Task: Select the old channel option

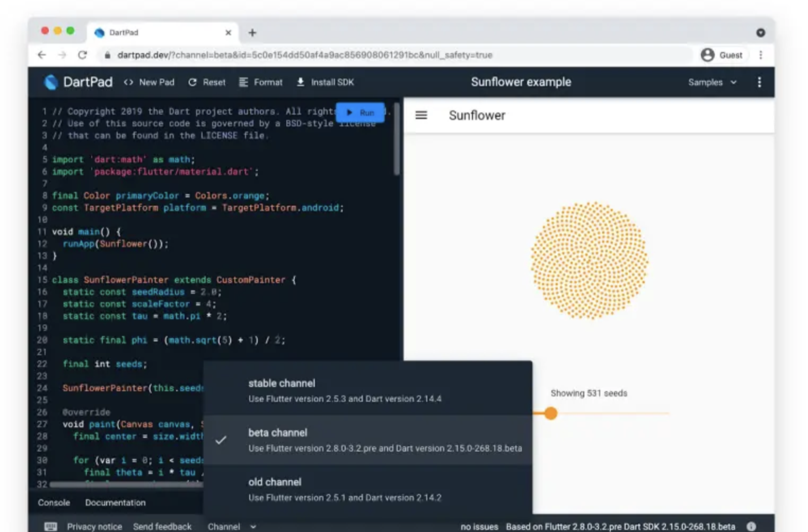Action: [x=367, y=490]
